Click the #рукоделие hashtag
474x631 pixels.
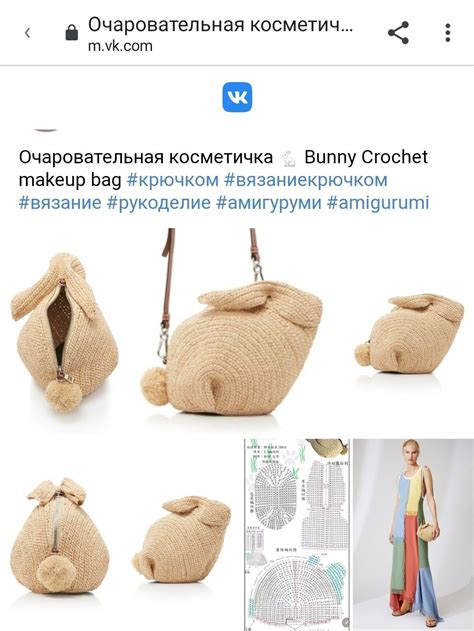click(x=159, y=202)
